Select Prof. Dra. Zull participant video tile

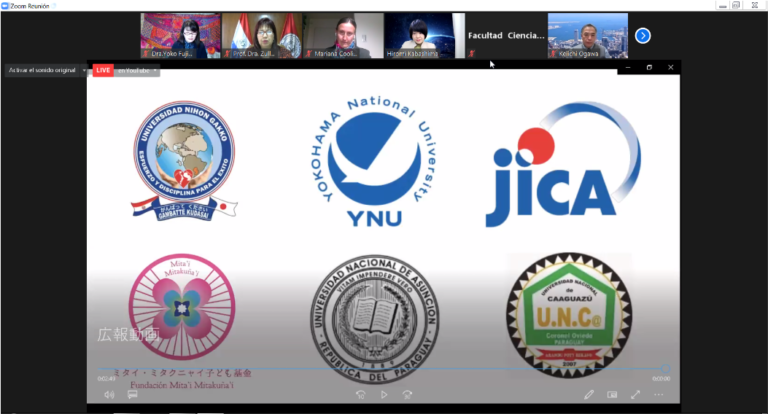[262, 36]
